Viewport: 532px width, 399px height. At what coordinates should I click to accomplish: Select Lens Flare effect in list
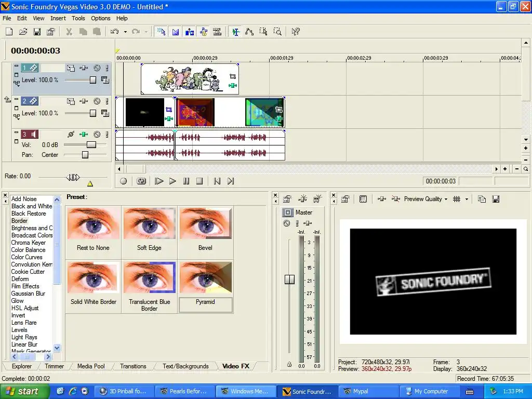(24, 323)
